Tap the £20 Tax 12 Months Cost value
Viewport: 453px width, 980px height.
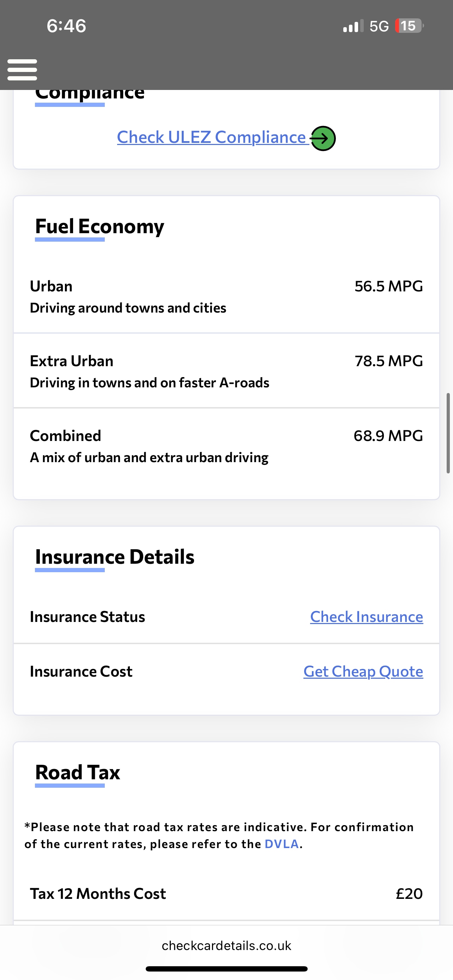tap(409, 894)
